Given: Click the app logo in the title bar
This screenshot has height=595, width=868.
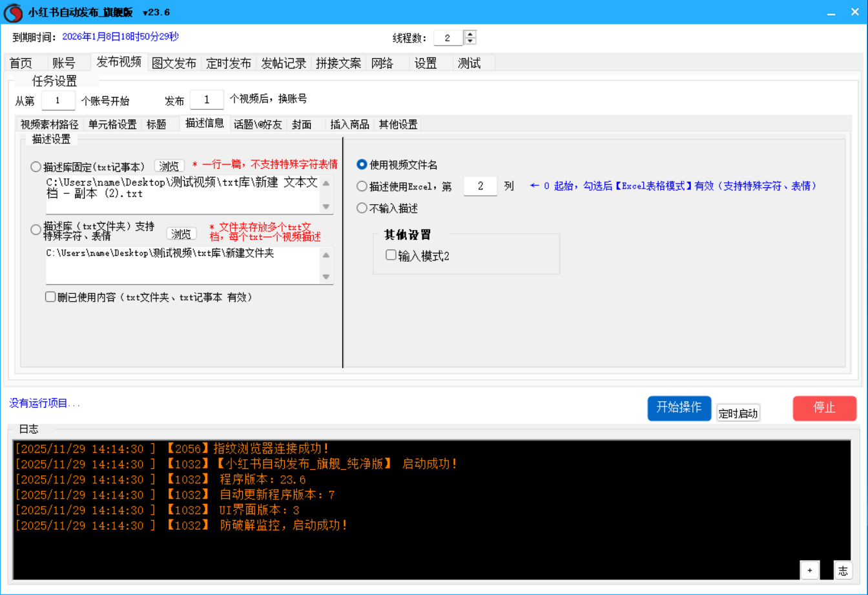Looking at the screenshot, I should pos(14,12).
